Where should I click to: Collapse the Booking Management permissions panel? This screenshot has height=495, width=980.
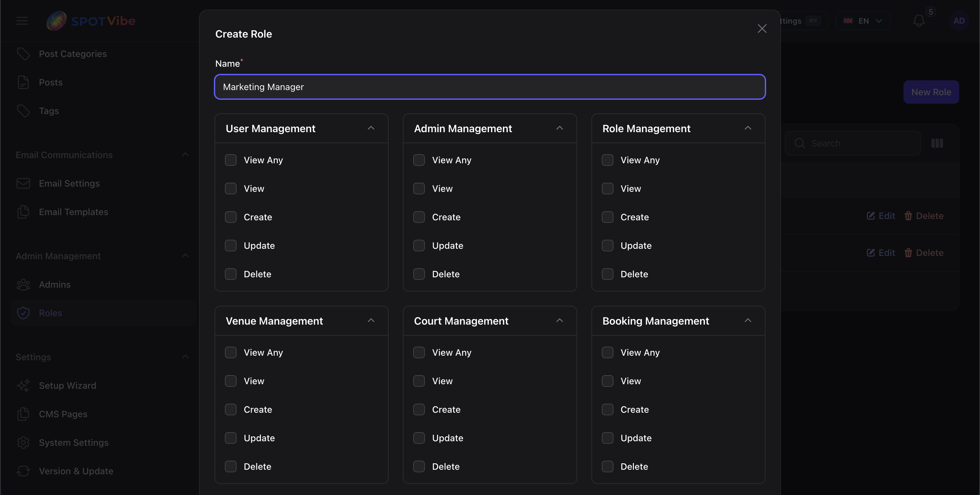[748, 320]
